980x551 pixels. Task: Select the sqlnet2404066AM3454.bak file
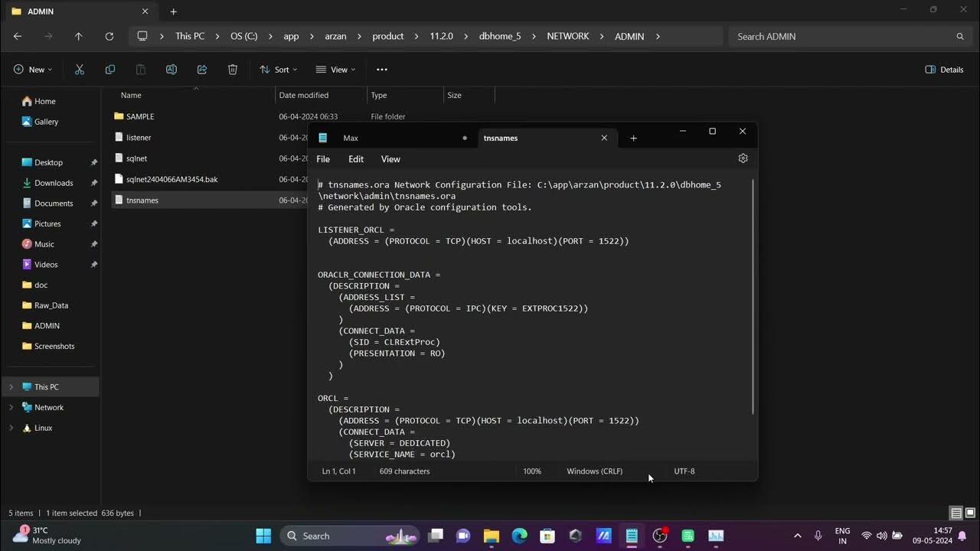172,179
